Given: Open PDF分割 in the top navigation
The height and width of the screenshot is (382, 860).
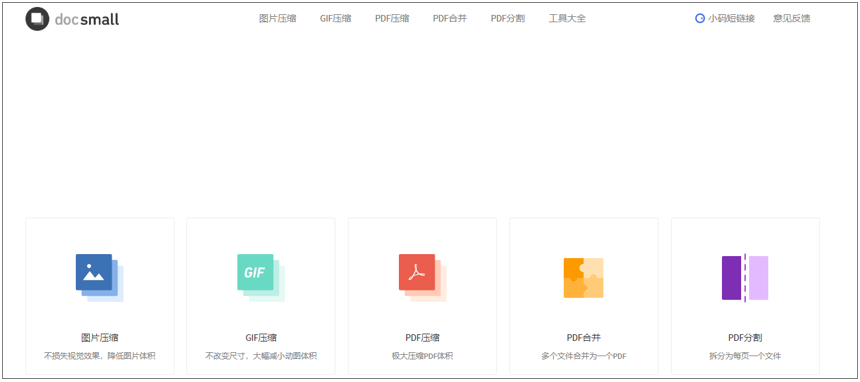Looking at the screenshot, I should click(508, 18).
